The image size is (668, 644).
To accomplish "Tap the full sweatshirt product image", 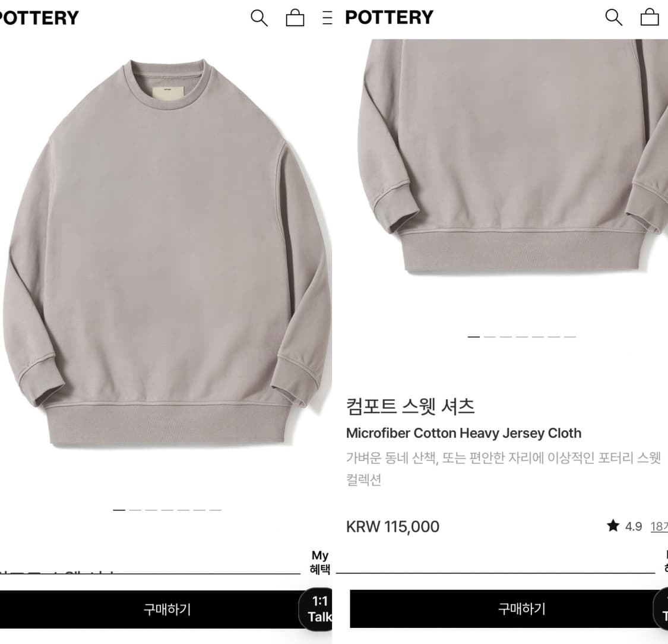I will tap(166, 254).
